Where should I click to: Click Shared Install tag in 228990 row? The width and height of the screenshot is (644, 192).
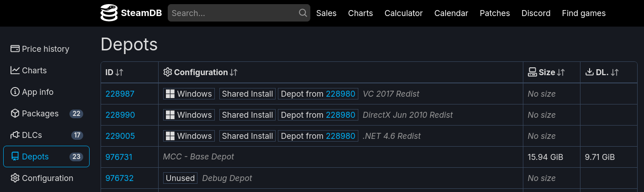247,115
